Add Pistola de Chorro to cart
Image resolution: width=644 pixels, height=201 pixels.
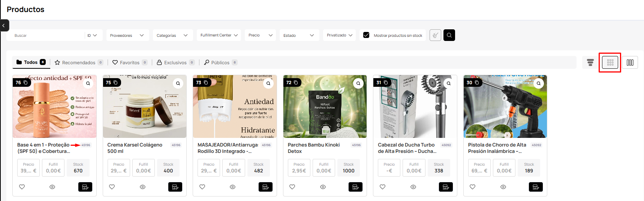pos(536,187)
